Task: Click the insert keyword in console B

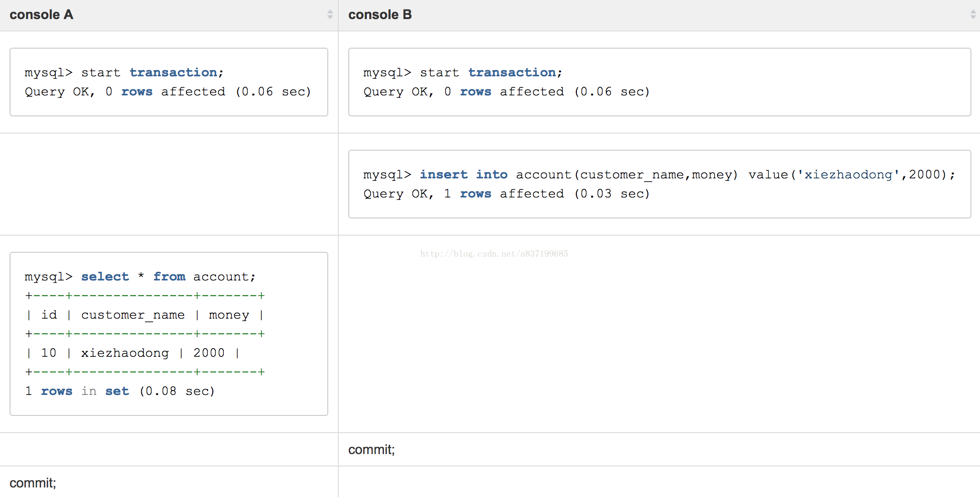Action: click(443, 175)
